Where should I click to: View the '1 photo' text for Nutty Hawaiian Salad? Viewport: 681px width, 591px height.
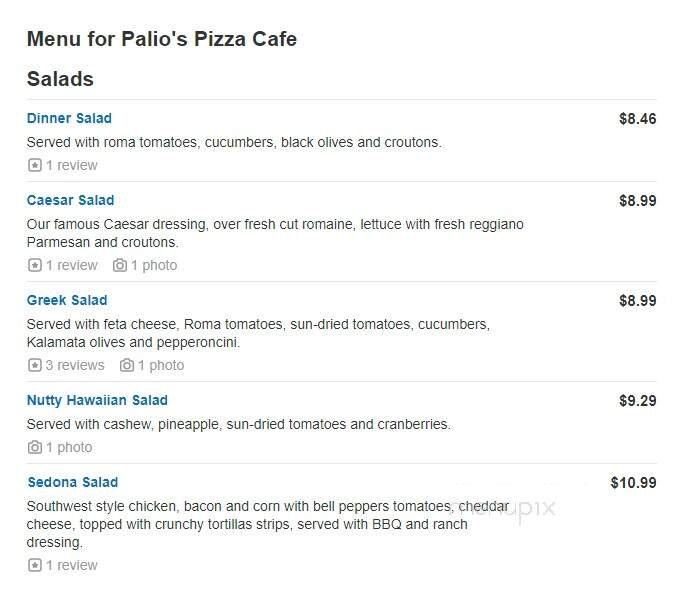(x=69, y=447)
